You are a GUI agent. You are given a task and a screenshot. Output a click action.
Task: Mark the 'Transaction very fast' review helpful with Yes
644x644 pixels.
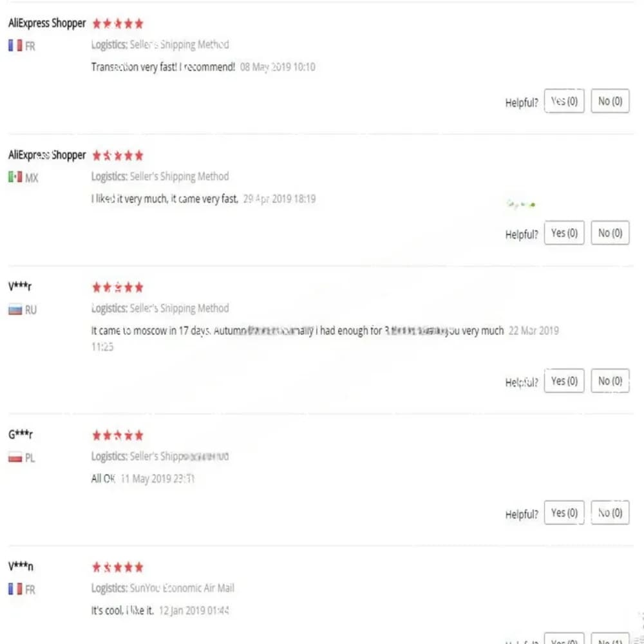click(564, 101)
